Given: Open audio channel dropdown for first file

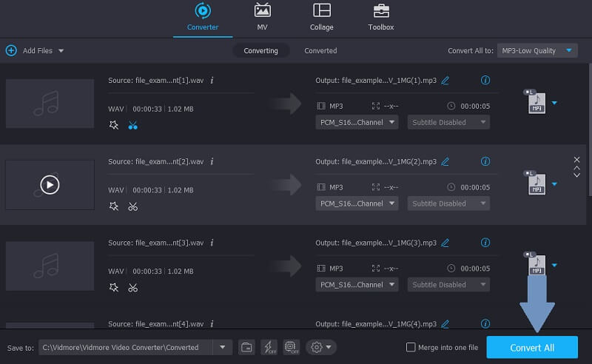Looking at the screenshot, I should click(357, 122).
